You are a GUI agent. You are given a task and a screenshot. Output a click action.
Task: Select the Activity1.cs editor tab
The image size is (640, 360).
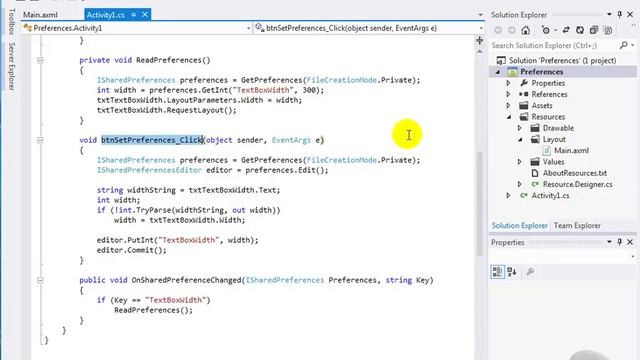coord(106,15)
